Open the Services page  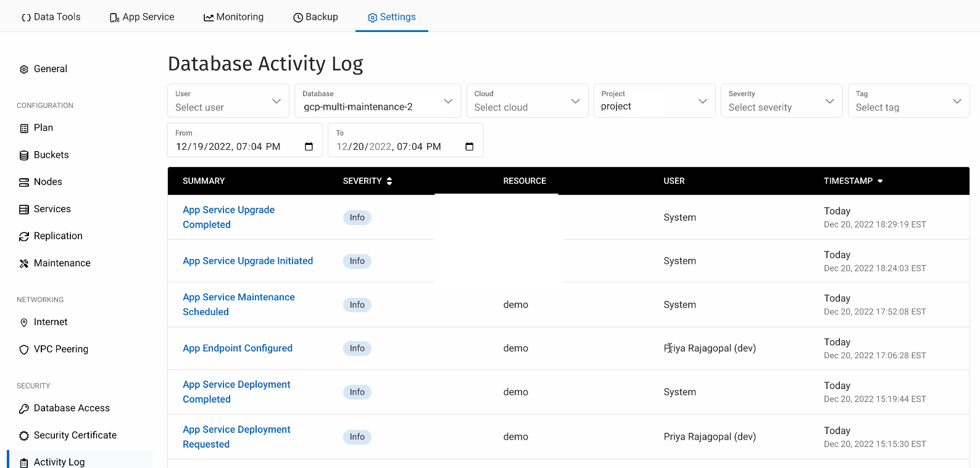52,209
